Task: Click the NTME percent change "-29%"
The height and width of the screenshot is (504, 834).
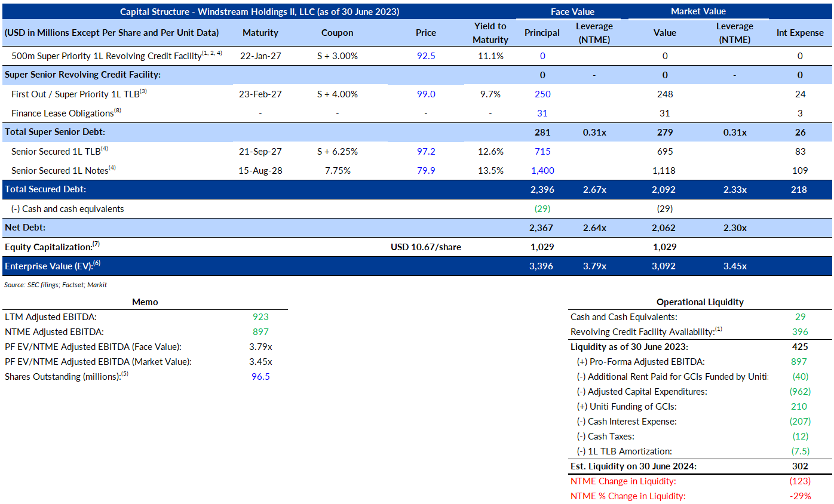Action: pyautogui.click(x=801, y=496)
